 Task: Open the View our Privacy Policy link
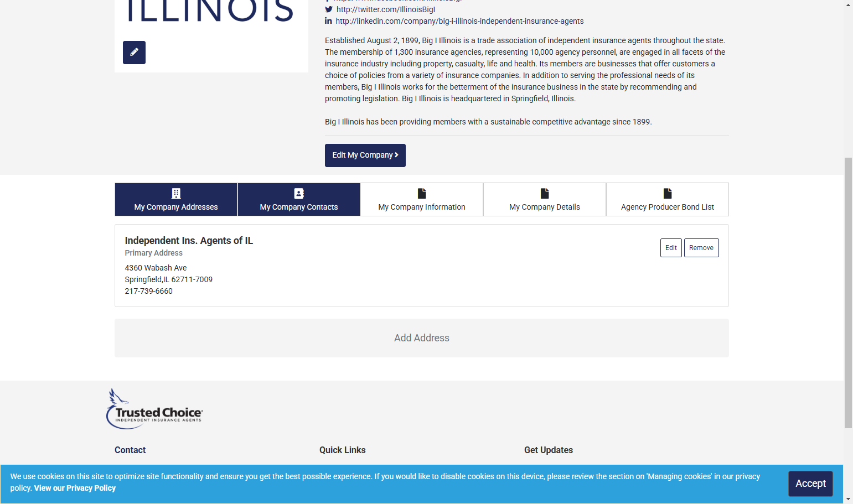click(x=75, y=488)
